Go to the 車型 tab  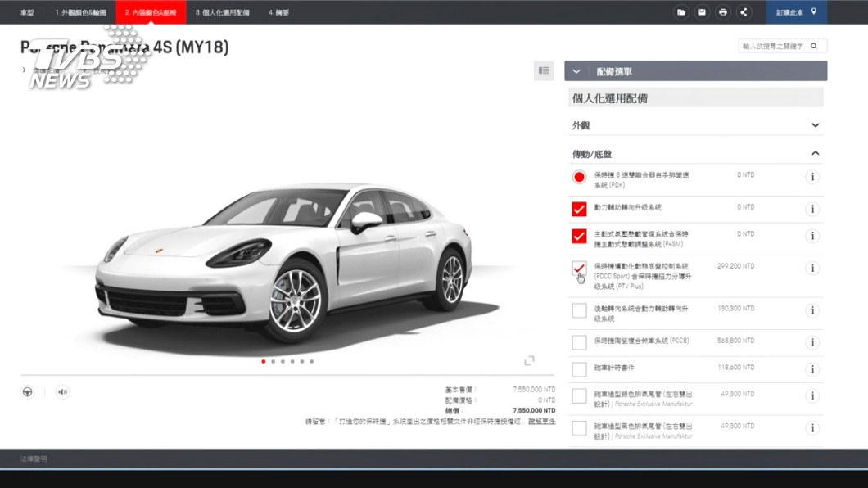click(27, 12)
